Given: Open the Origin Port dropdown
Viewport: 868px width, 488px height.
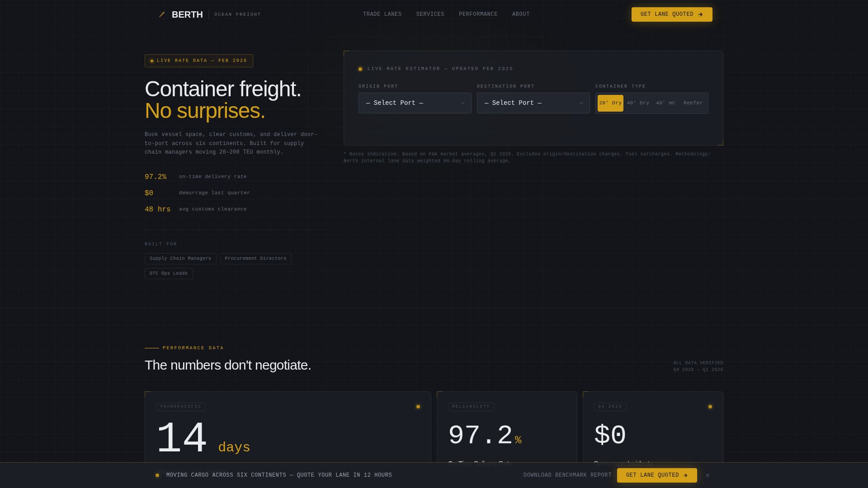Looking at the screenshot, I should pos(415,103).
